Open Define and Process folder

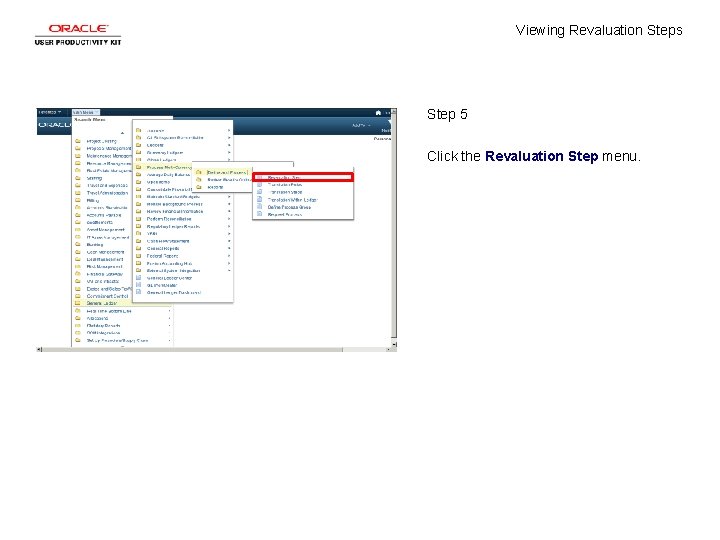[227, 172]
